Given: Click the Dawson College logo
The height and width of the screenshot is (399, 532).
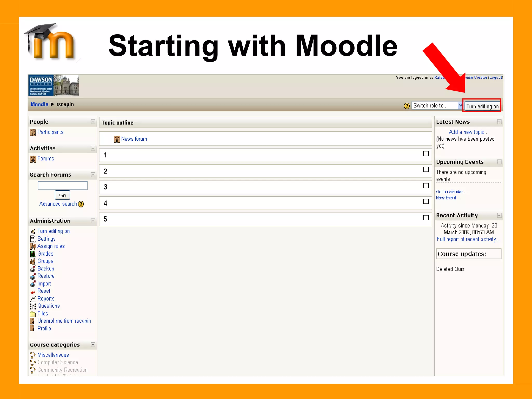Looking at the screenshot, I should point(54,85).
